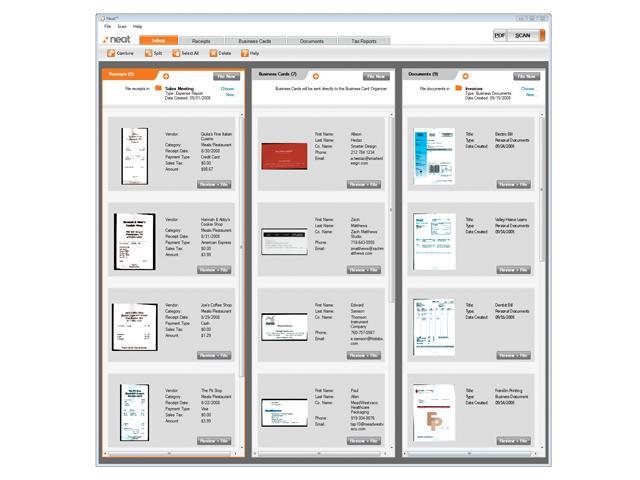The height and width of the screenshot is (480, 640).
Task: Open the Scan menu
Action: [x=121, y=26]
